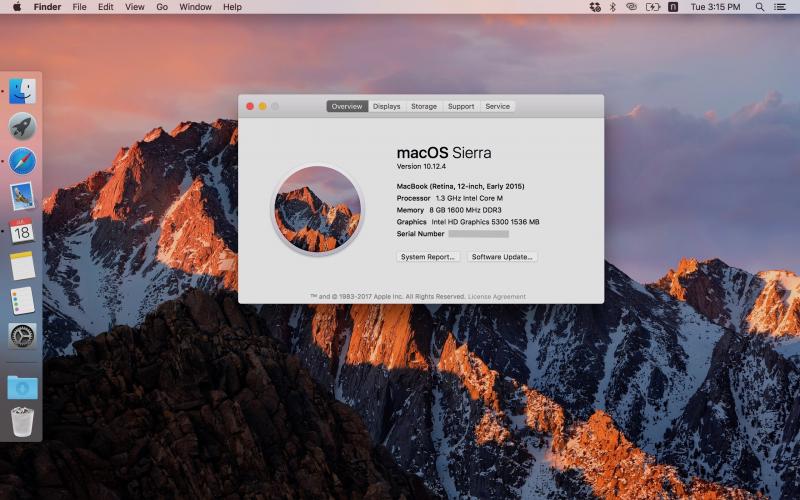
Task: Open the battery status menu
Action: tap(653, 7)
